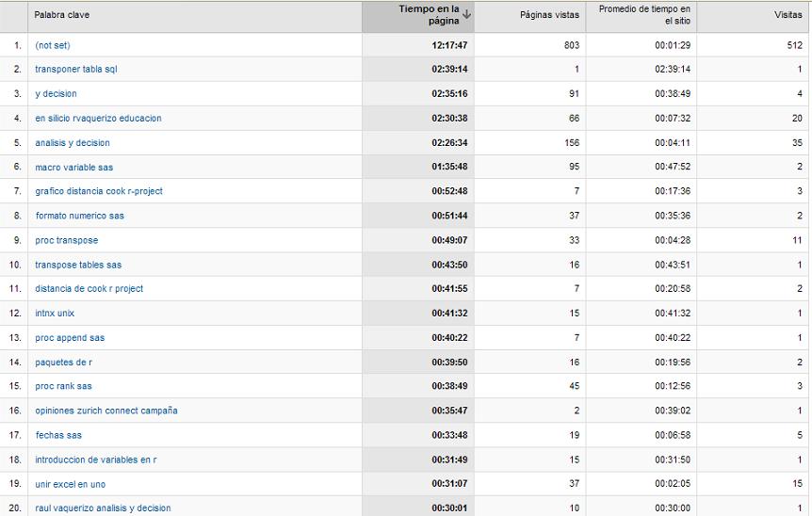
Task: Open the 'y decision' keyword link
Action: pyautogui.click(x=56, y=93)
